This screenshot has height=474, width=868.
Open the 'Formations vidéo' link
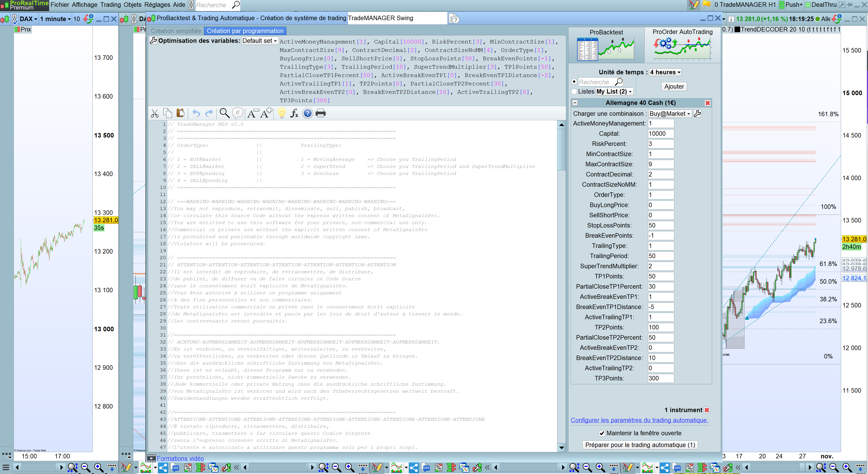180,459
